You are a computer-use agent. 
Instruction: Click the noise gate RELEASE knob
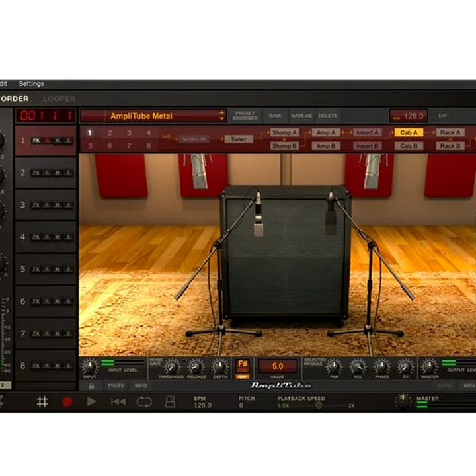pyautogui.click(x=196, y=367)
